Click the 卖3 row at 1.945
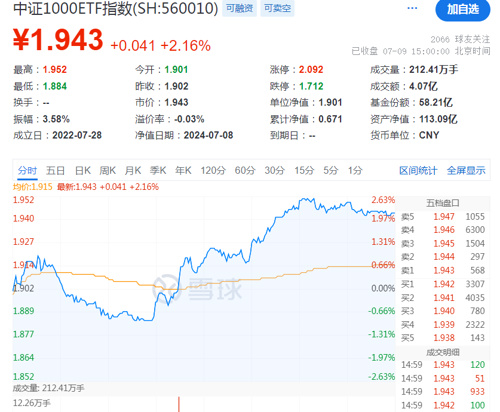Image resolution: width=500 pixels, height=412 pixels. 443,243
